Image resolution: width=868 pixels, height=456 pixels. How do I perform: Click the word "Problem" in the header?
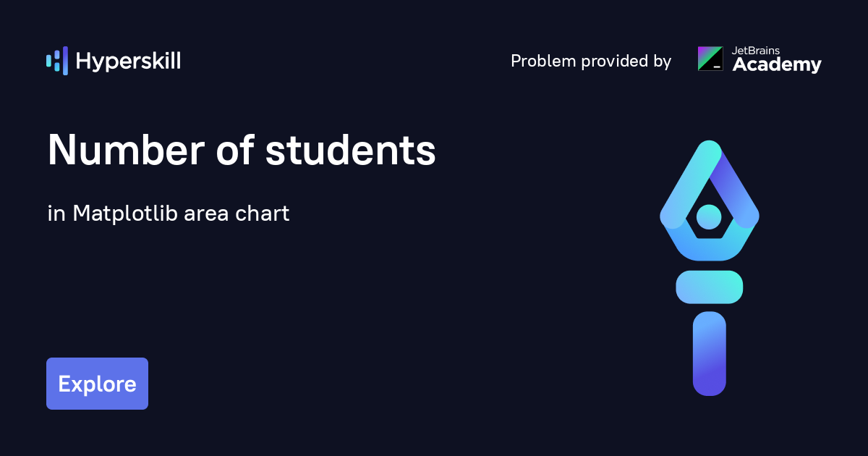pyautogui.click(x=541, y=61)
